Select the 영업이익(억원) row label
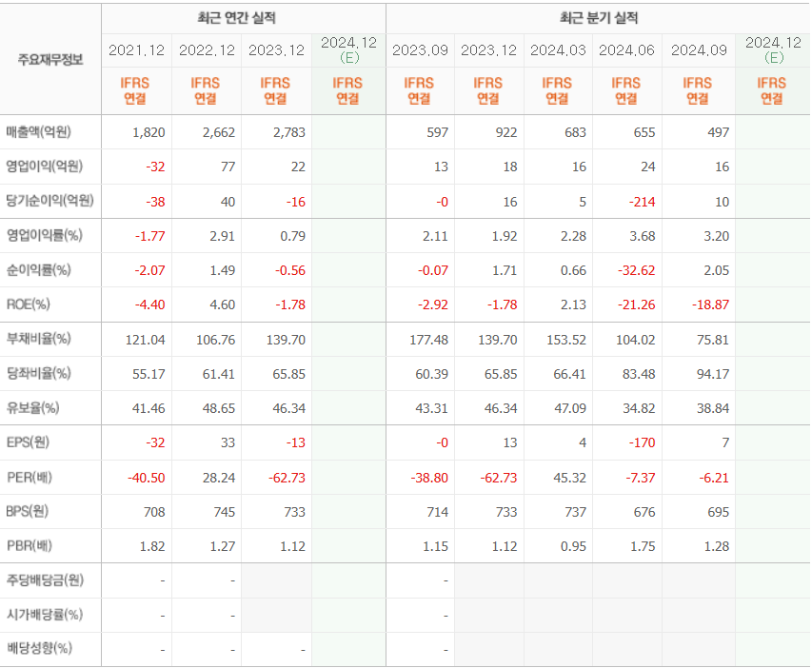This screenshot has width=812, height=668. (45, 167)
